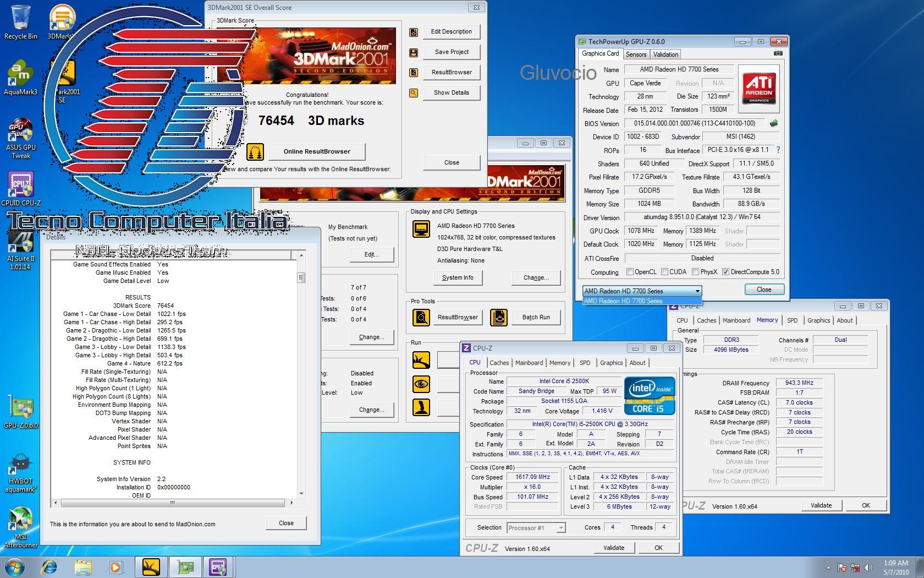Open the CPUID CPU-Z desktop icon
924x578 pixels.
point(21,189)
